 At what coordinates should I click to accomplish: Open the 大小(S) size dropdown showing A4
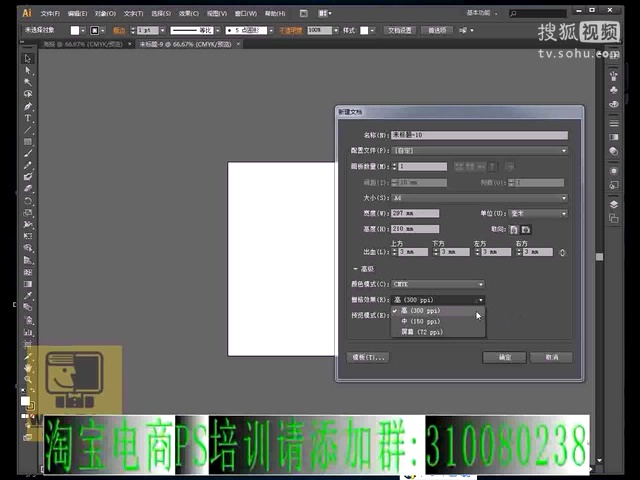click(480, 198)
